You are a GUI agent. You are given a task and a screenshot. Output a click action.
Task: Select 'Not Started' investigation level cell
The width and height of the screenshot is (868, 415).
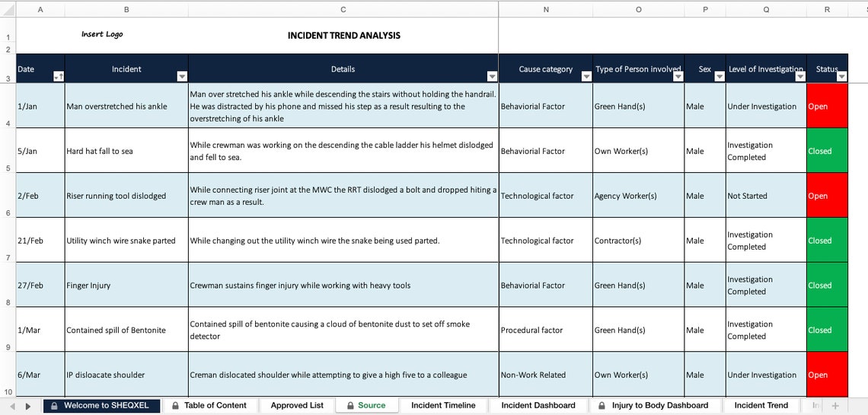[766, 196]
